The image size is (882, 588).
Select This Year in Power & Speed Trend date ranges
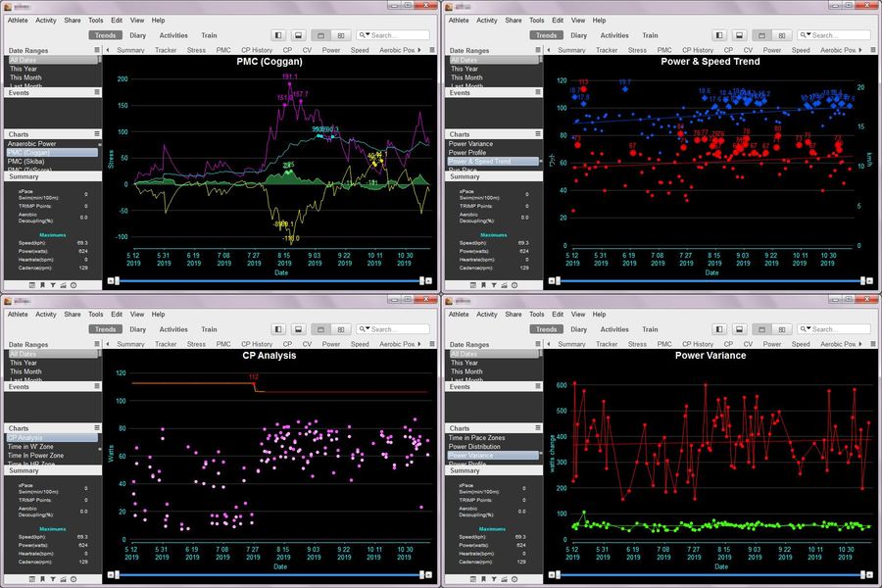(493, 69)
